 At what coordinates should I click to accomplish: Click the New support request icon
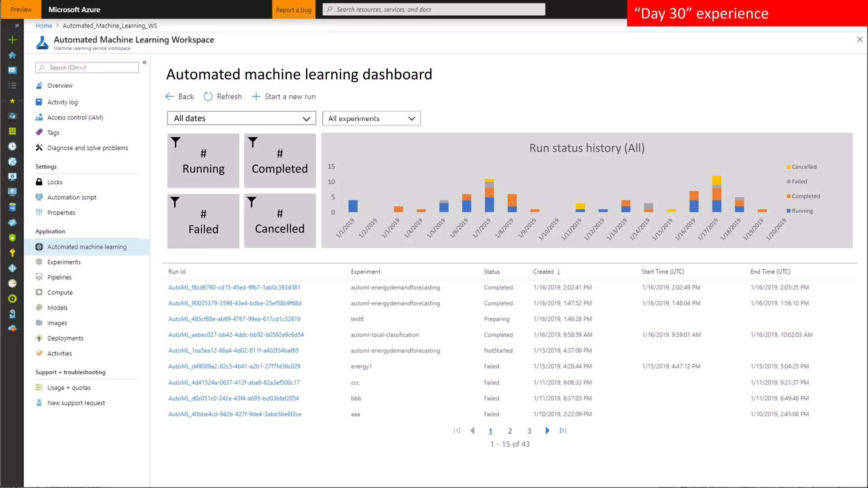(39, 403)
